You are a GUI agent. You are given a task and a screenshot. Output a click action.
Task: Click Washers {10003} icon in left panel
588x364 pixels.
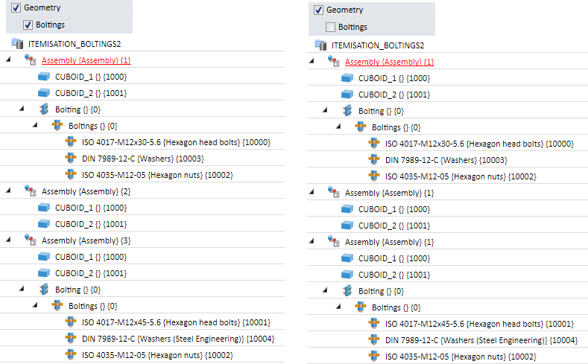tap(71, 159)
